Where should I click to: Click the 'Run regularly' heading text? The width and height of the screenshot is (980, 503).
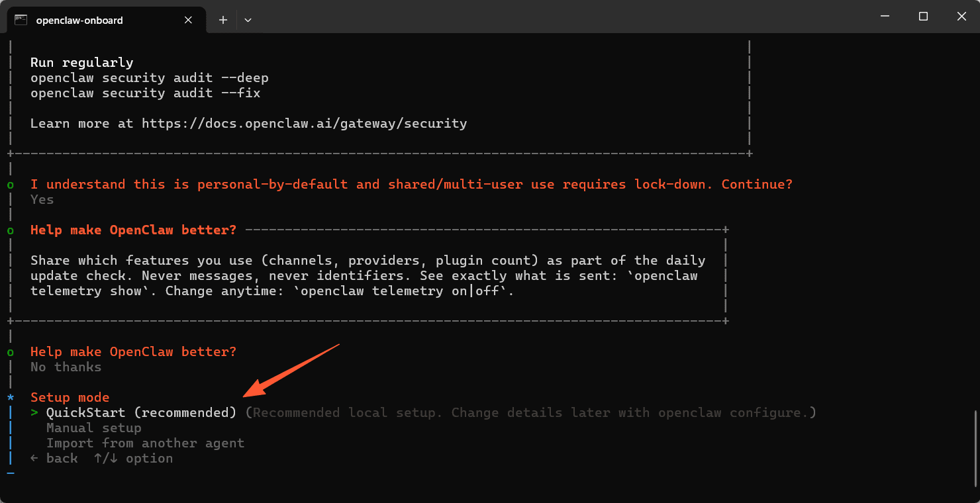(82, 63)
